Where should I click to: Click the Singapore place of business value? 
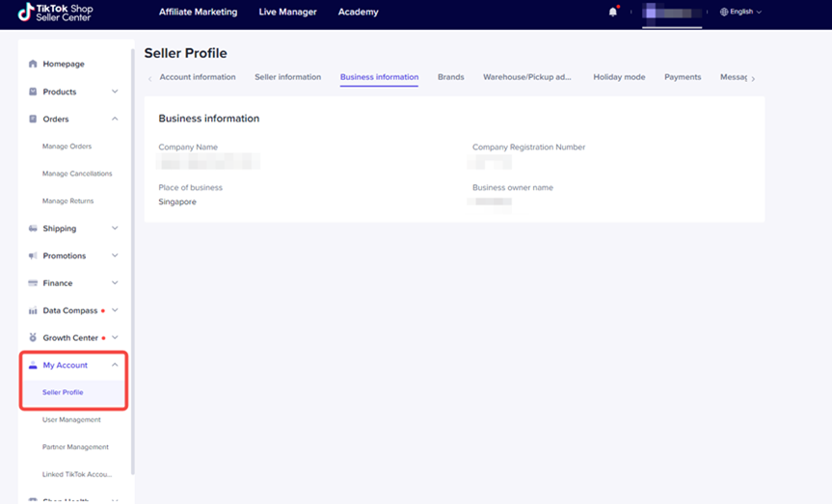tap(177, 201)
